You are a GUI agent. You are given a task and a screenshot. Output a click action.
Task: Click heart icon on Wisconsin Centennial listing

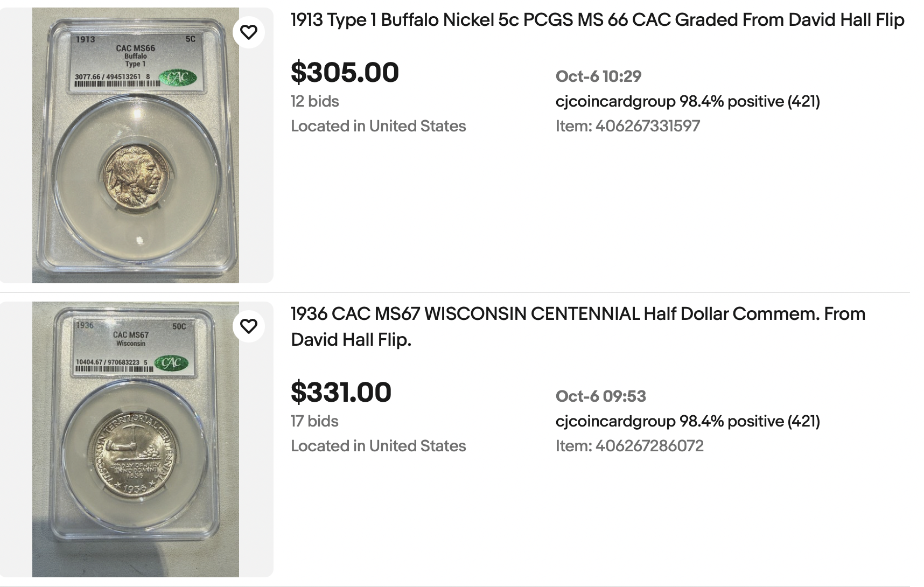248,326
